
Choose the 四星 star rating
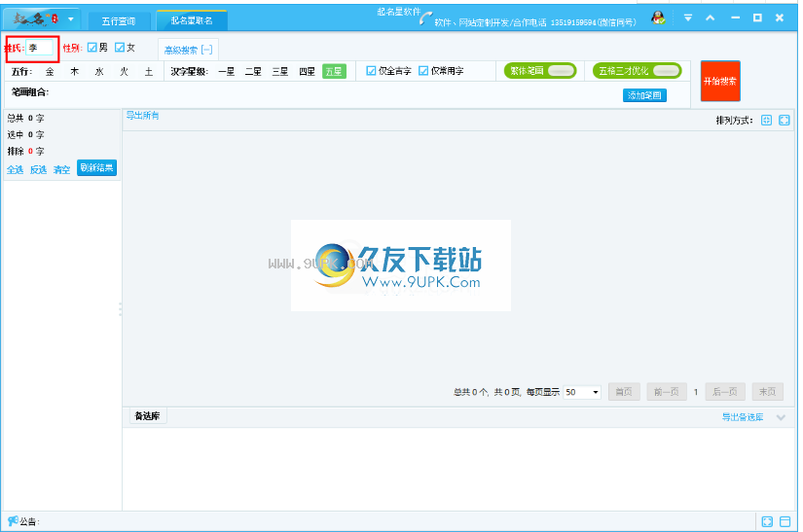307,72
